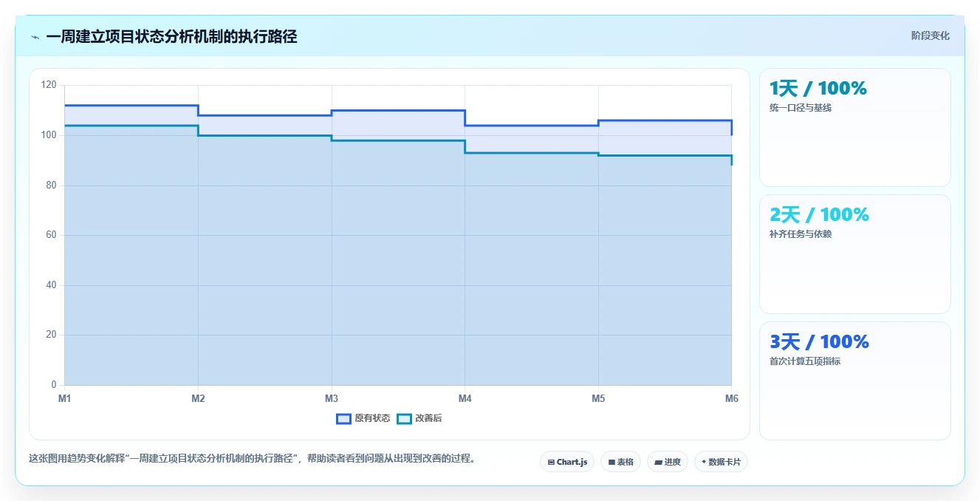Open the 1天 / 100% card value
Screen dimensions: 980x501
(818, 89)
